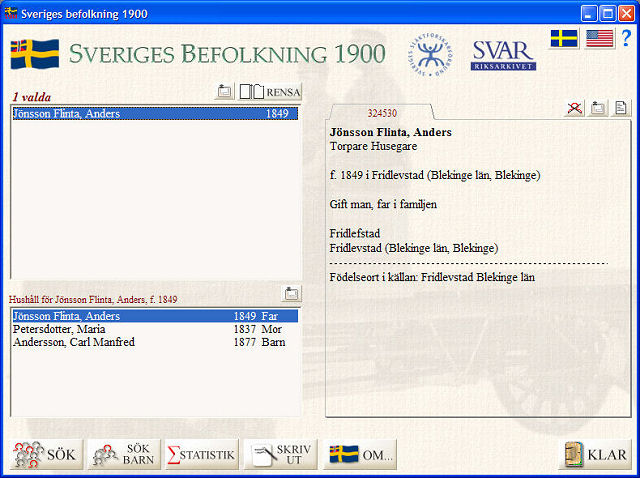This screenshot has width=640, height=478.
Task: Open search with SÖK button
Action: click(x=46, y=454)
